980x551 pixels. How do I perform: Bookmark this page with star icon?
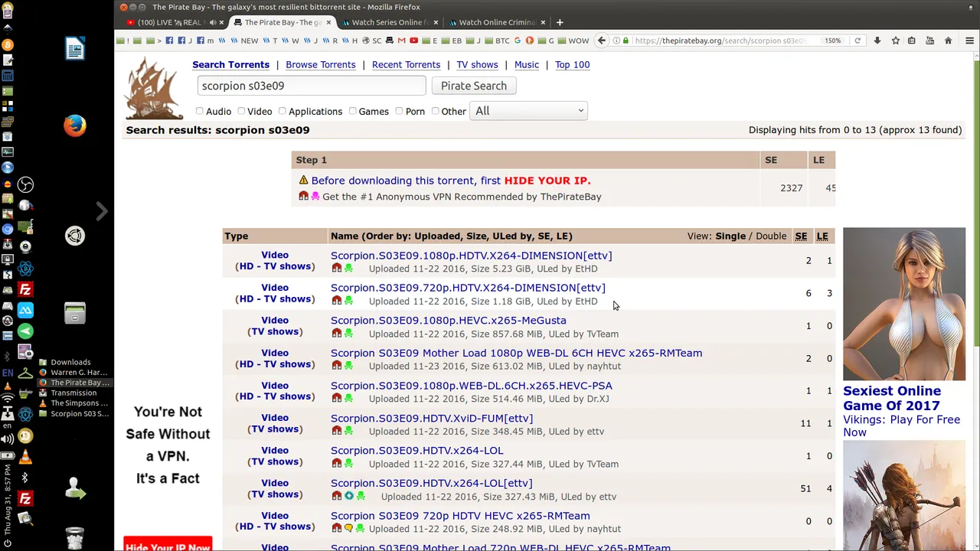[895, 41]
